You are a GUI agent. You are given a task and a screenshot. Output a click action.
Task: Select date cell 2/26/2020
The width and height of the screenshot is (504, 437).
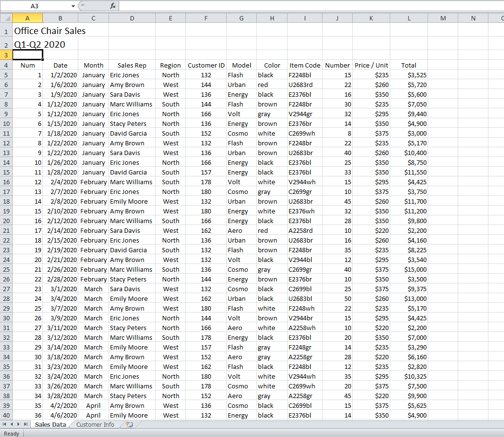(x=60, y=270)
